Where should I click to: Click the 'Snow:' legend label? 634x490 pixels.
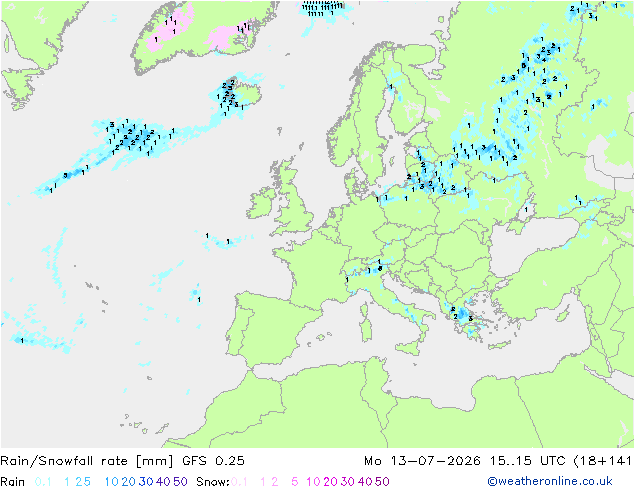[x=213, y=482]
